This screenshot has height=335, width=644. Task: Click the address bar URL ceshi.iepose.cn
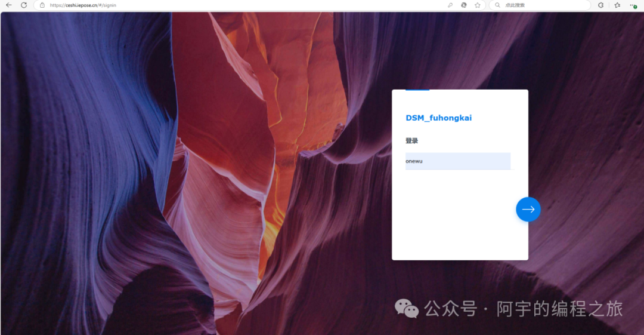83,5
